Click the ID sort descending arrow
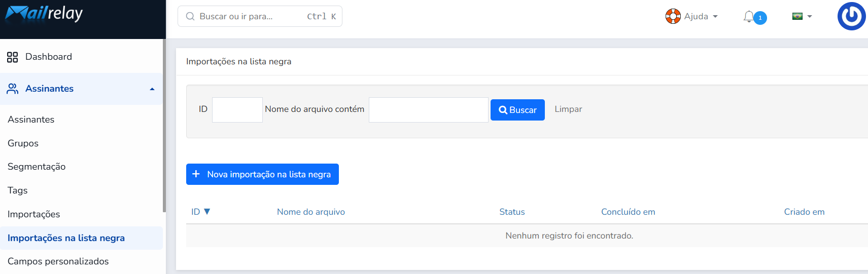Viewport: 868px width, 274px height. point(206,212)
